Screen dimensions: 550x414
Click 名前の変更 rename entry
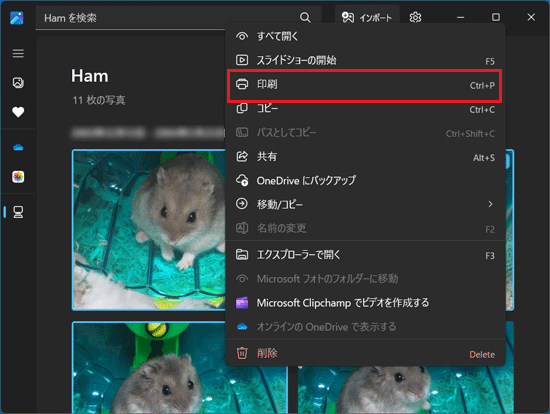coord(365,228)
